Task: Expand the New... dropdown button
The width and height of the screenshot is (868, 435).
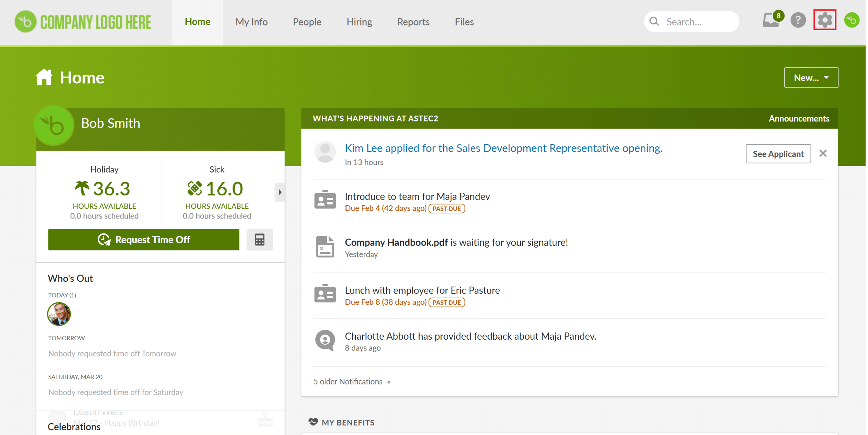Action: pyautogui.click(x=811, y=78)
